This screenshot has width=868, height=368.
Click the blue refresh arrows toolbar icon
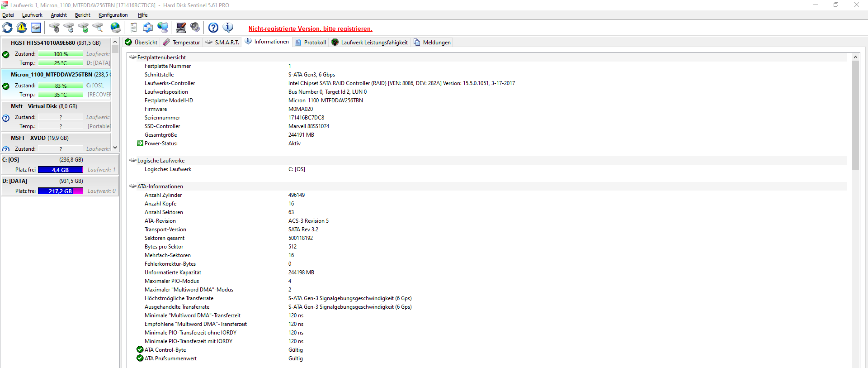click(8, 28)
